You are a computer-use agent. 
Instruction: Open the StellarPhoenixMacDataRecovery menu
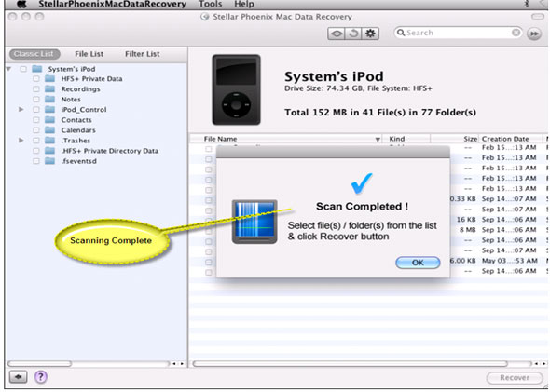112,5
